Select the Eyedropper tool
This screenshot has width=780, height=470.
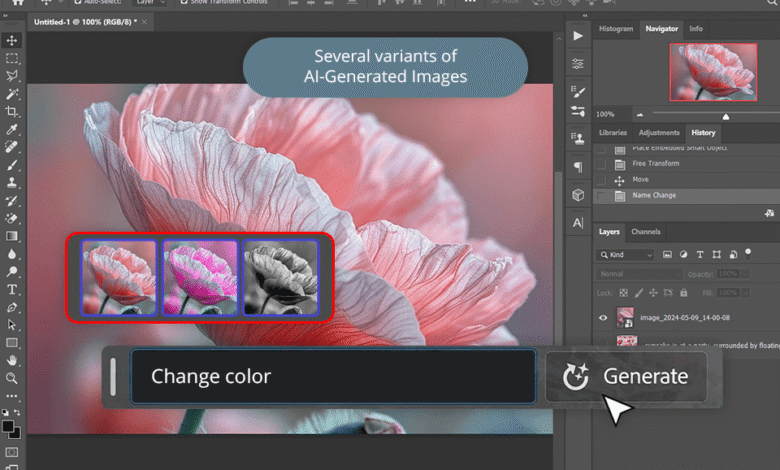coord(12,129)
